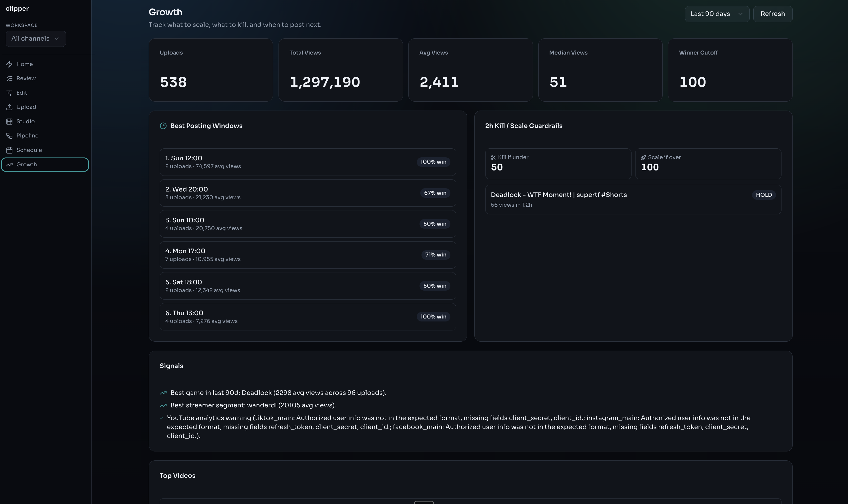This screenshot has width=848, height=504.
Task: Click the chevron in Last 90 days selector
Action: 740,14
